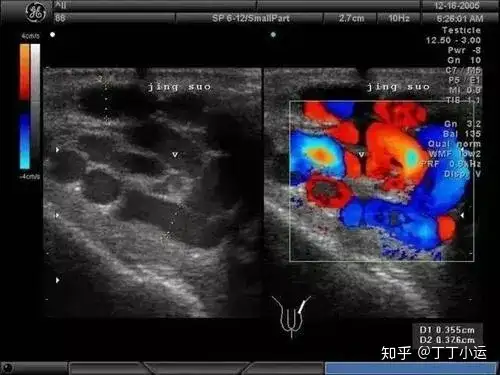Click the GE logo in the header
Screen dimensions: 500x375
point(36,12)
